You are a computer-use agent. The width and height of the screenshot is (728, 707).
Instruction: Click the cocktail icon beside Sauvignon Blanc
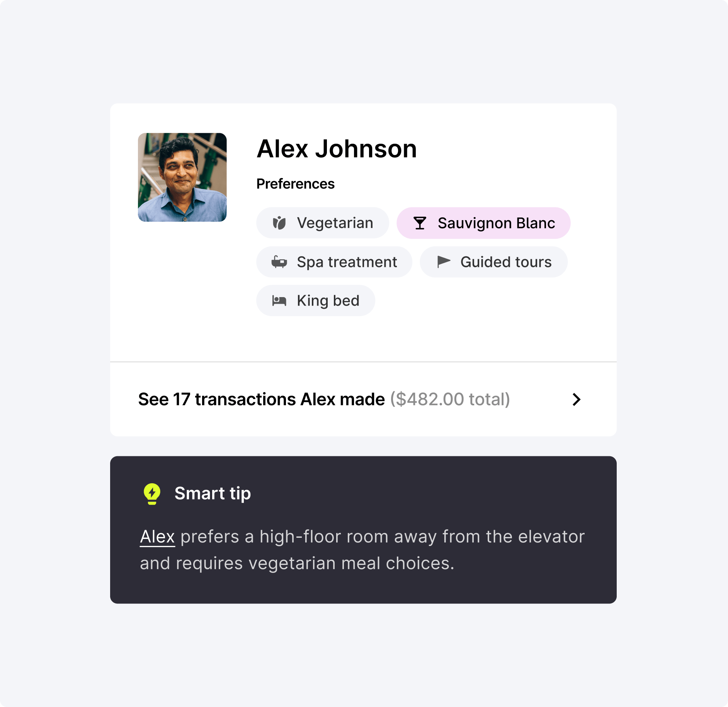click(x=420, y=223)
